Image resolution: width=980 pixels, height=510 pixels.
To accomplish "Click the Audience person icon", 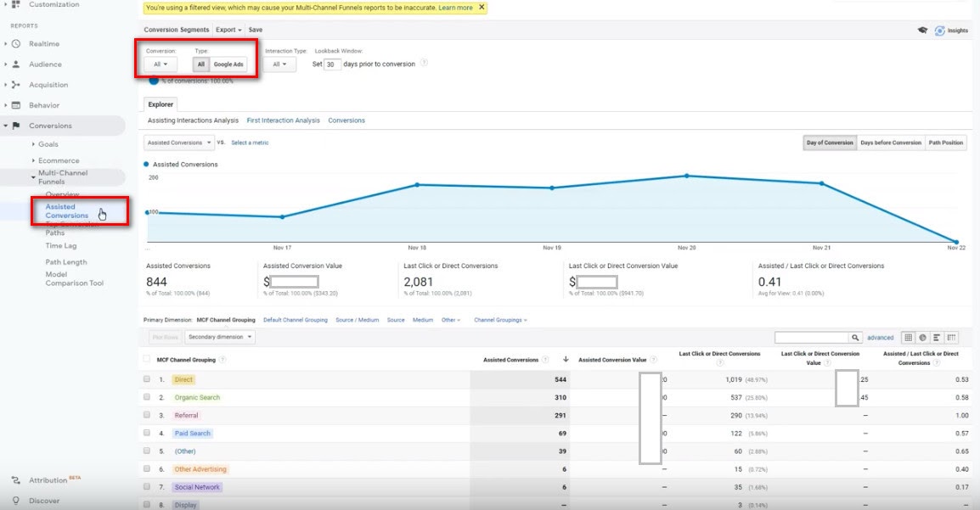I will click(16, 64).
